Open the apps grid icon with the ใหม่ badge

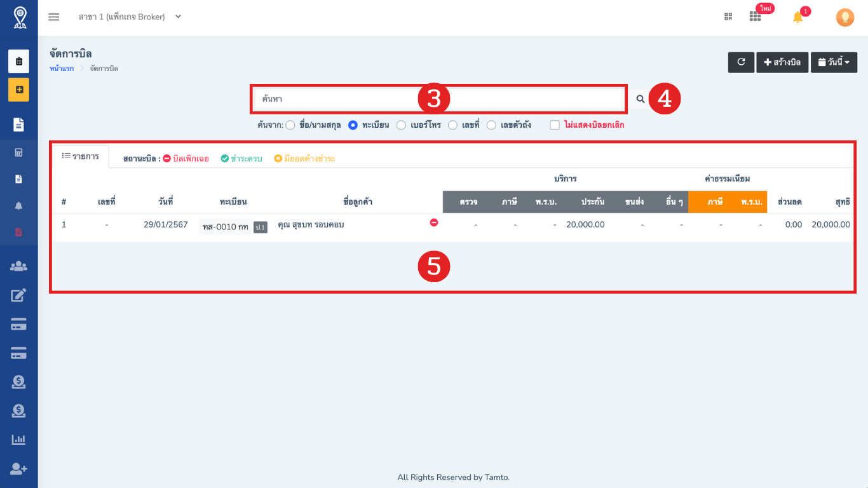[755, 17]
